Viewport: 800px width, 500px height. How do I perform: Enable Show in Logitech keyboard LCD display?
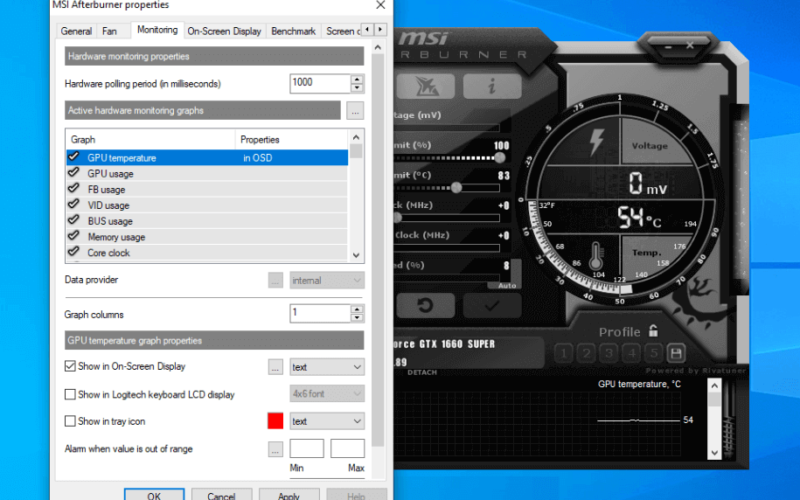pyautogui.click(x=70, y=394)
